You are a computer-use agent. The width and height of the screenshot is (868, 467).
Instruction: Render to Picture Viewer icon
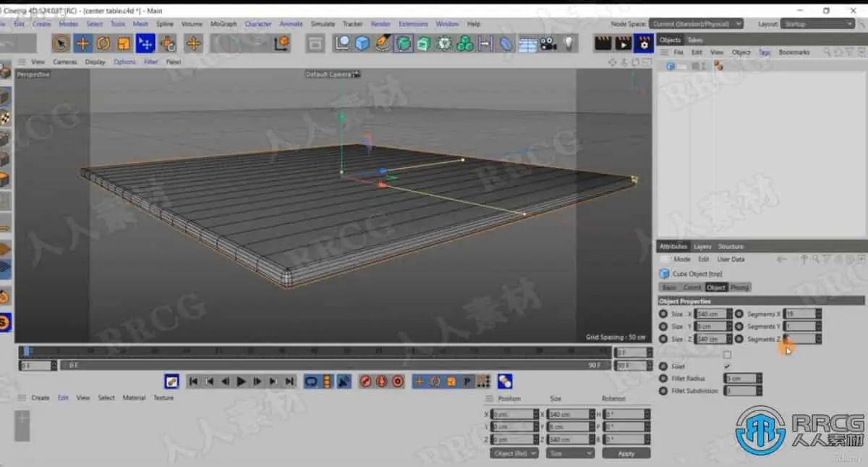pos(623,43)
